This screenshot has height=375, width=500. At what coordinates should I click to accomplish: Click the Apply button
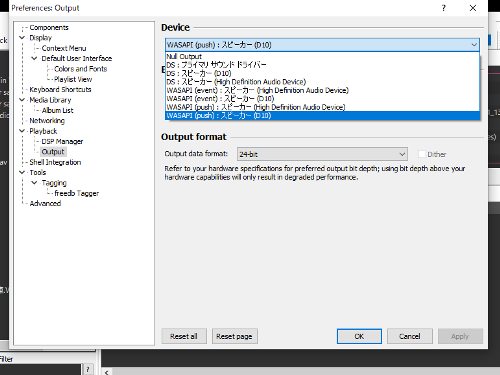click(x=460, y=336)
